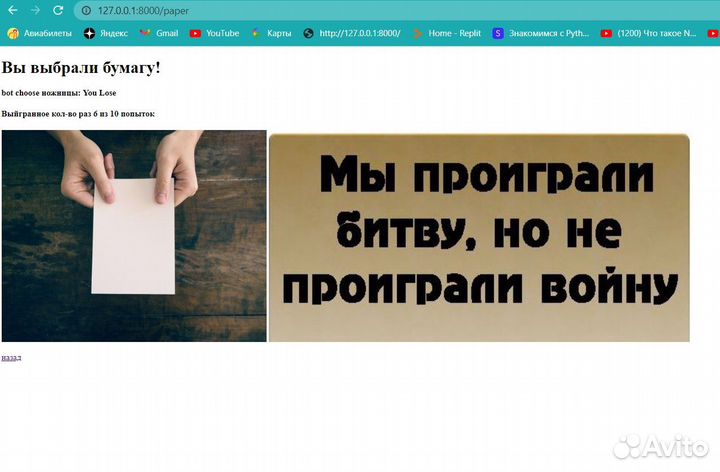
Task: Click the text bot choose ножницы: You Lose
Action: coord(59,93)
